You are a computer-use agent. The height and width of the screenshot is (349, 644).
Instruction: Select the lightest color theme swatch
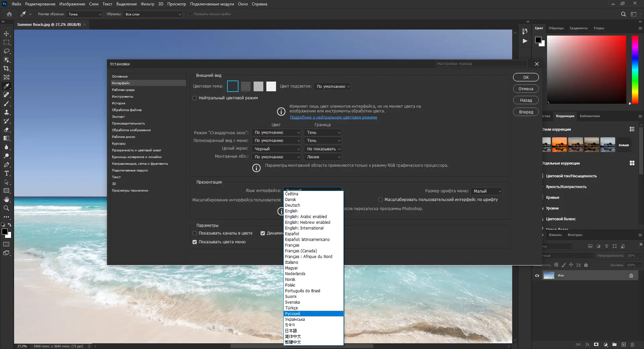271,87
